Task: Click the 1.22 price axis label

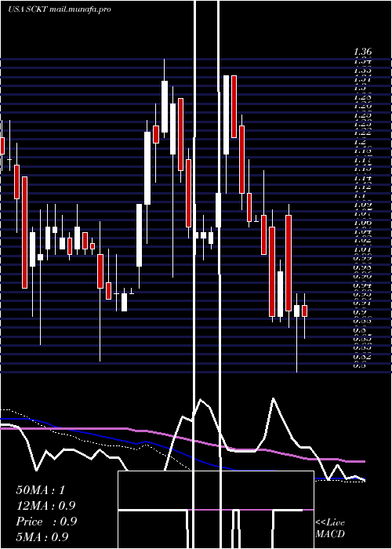Action: click(362, 133)
